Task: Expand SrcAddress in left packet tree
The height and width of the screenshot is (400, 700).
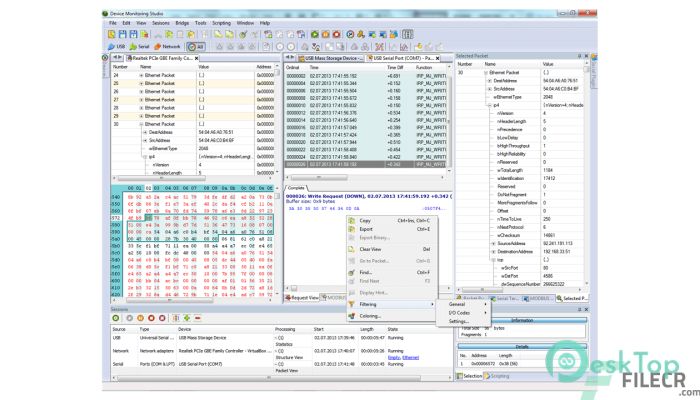Action: pyautogui.click(x=145, y=140)
